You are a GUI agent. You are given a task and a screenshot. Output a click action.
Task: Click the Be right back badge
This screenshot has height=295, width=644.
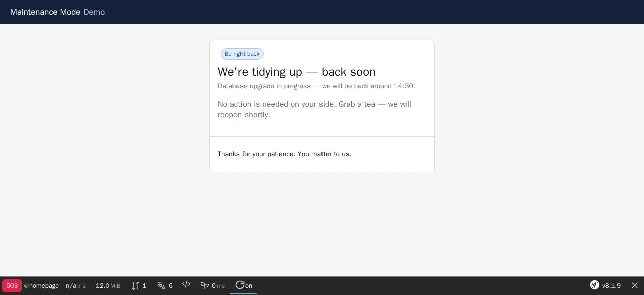(x=242, y=54)
